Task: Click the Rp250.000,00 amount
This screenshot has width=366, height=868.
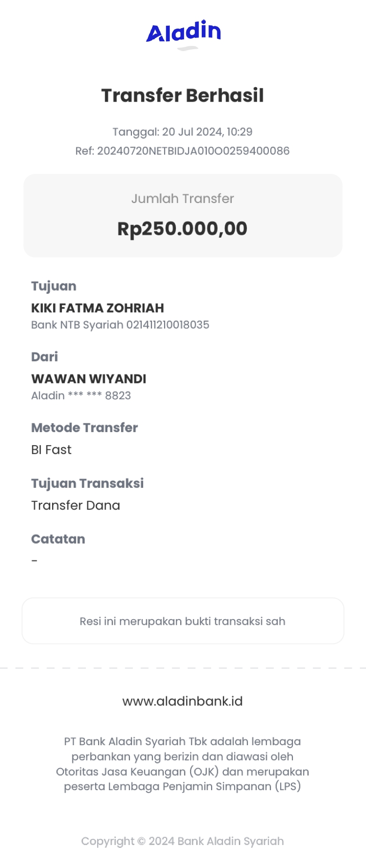Action: coord(183,229)
